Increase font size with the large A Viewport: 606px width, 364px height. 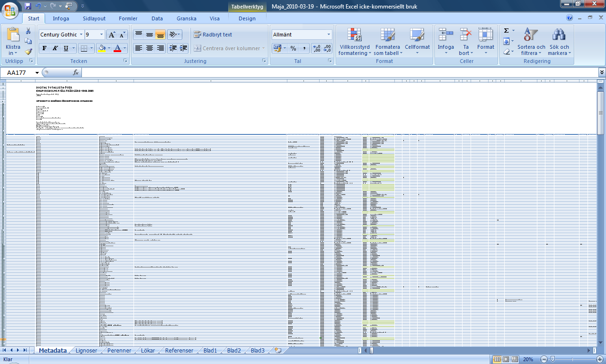click(112, 35)
